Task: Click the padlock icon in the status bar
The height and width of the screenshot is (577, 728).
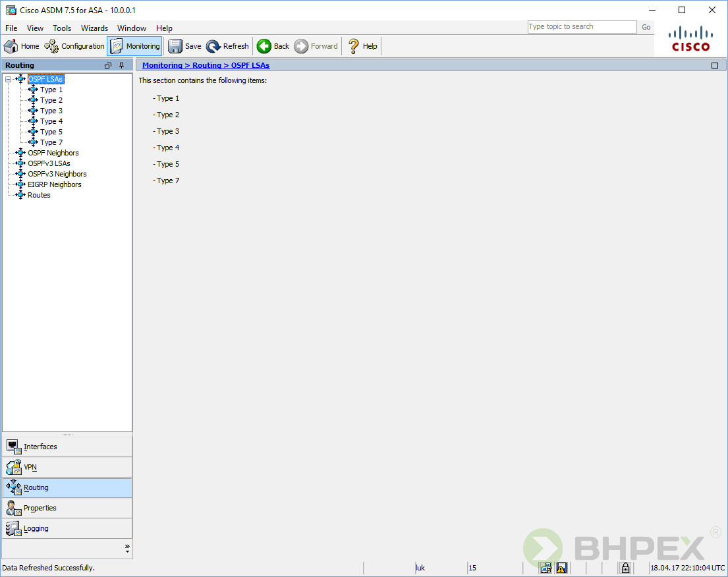Action: click(625, 568)
